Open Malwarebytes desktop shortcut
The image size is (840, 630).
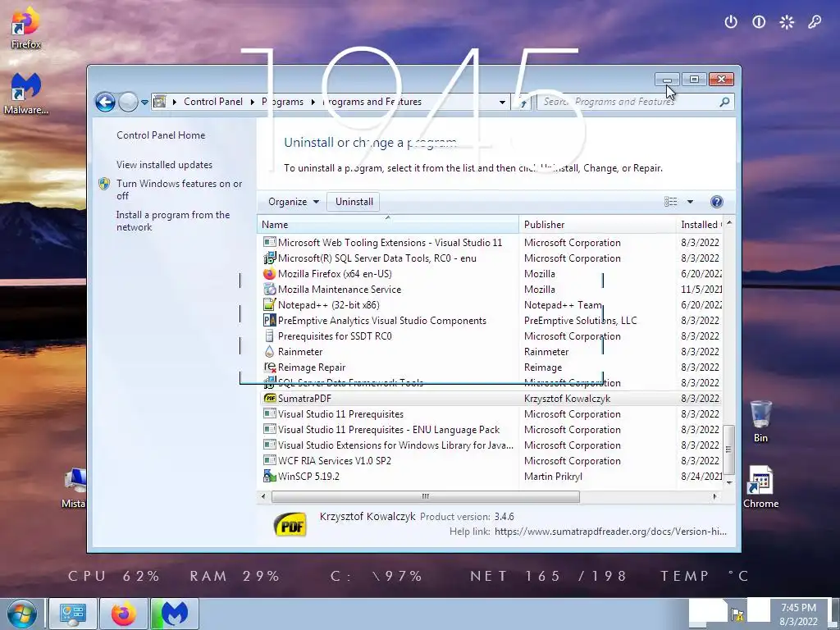(25, 94)
